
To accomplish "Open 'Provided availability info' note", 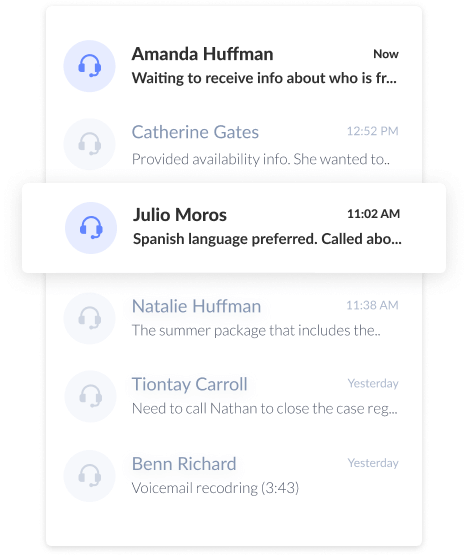I will [261, 159].
